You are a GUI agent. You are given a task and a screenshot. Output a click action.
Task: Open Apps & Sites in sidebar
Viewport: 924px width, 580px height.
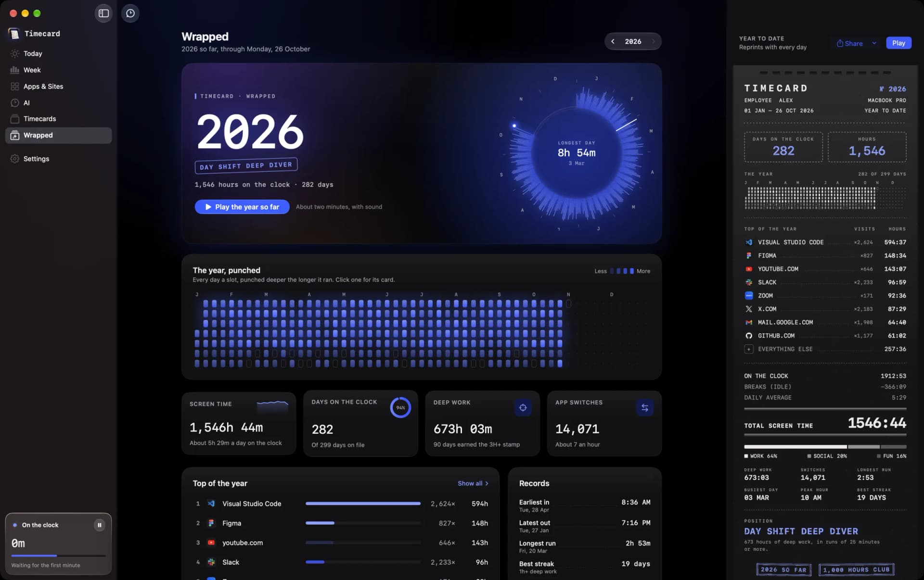(x=58, y=86)
